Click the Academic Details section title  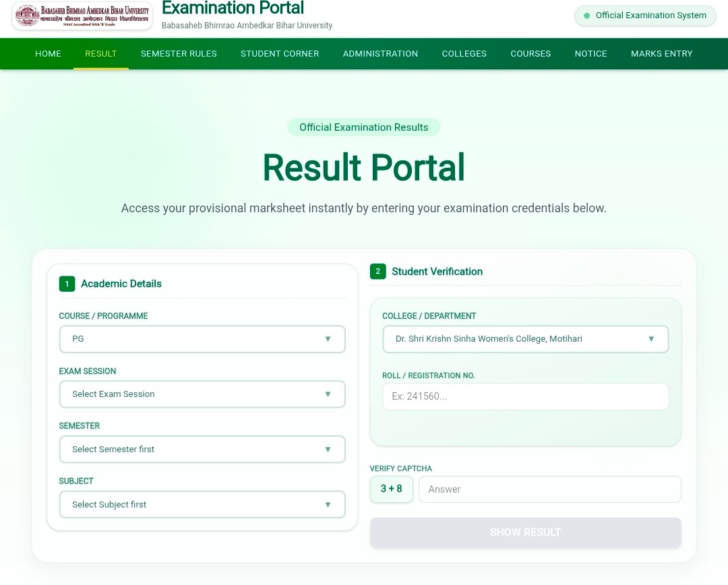click(121, 284)
